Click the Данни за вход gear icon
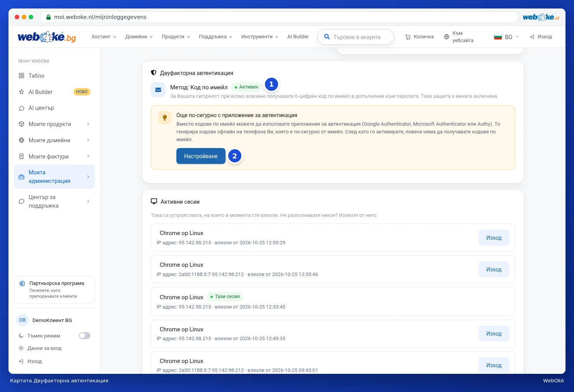This screenshot has width=574, height=392. point(21,348)
